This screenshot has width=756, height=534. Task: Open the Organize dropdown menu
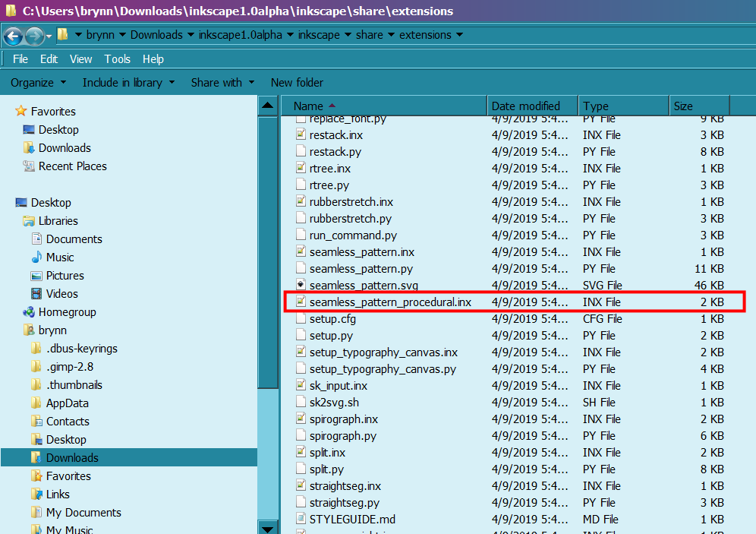(38, 83)
